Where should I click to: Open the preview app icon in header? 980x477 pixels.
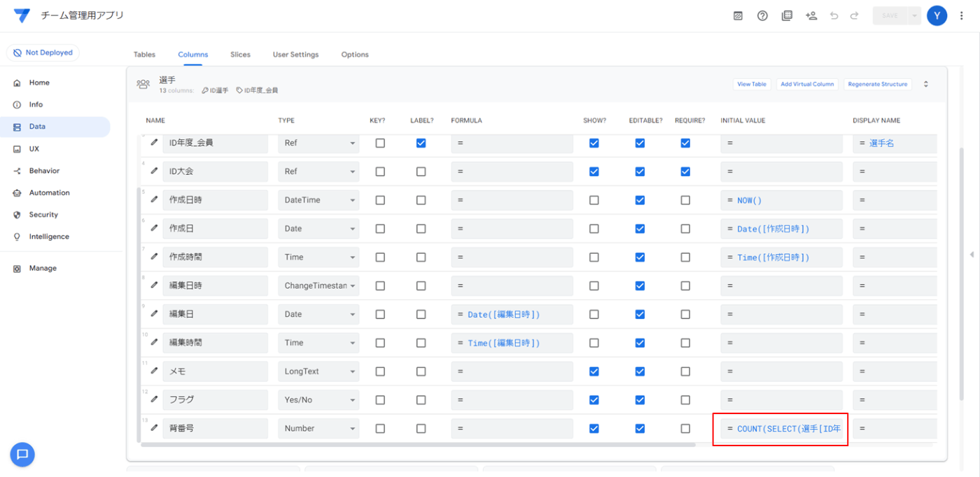point(738,15)
